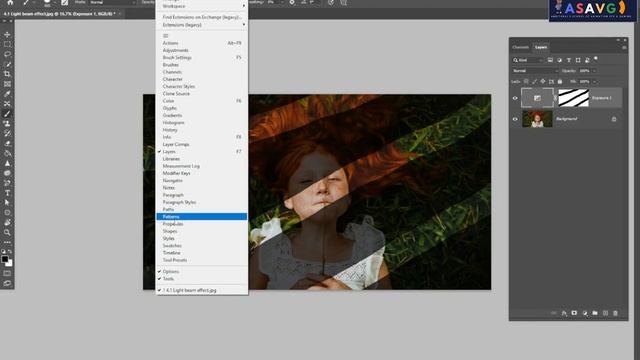This screenshot has width=640, height=360.
Task: Open the layer blend mode Normal dropdown
Action: pyautogui.click(x=535, y=71)
